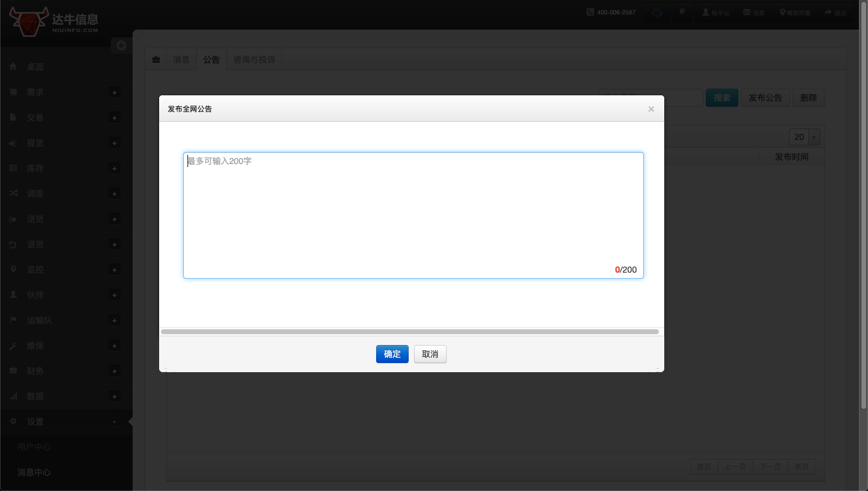Image resolution: width=868 pixels, height=491 pixels.
Task: Switch to the 消息 tab
Action: 181,60
